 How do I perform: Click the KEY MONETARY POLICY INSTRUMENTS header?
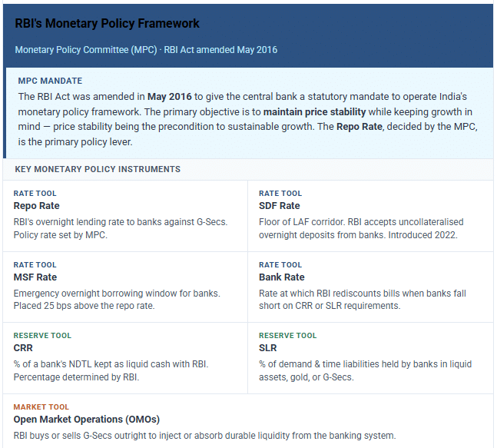pos(98,169)
